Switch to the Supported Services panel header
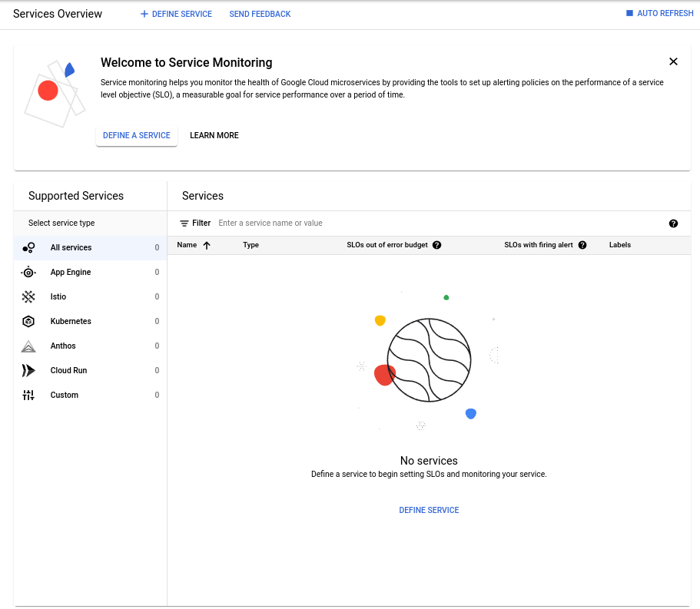700x609 pixels. pos(76,196)
